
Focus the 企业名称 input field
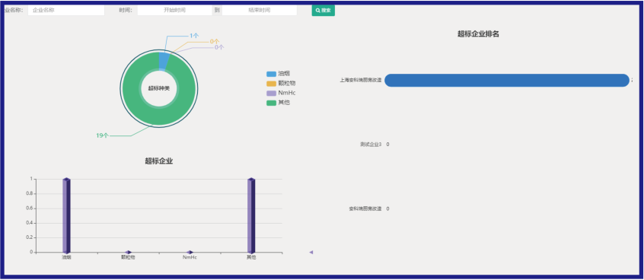coord(66,10)
